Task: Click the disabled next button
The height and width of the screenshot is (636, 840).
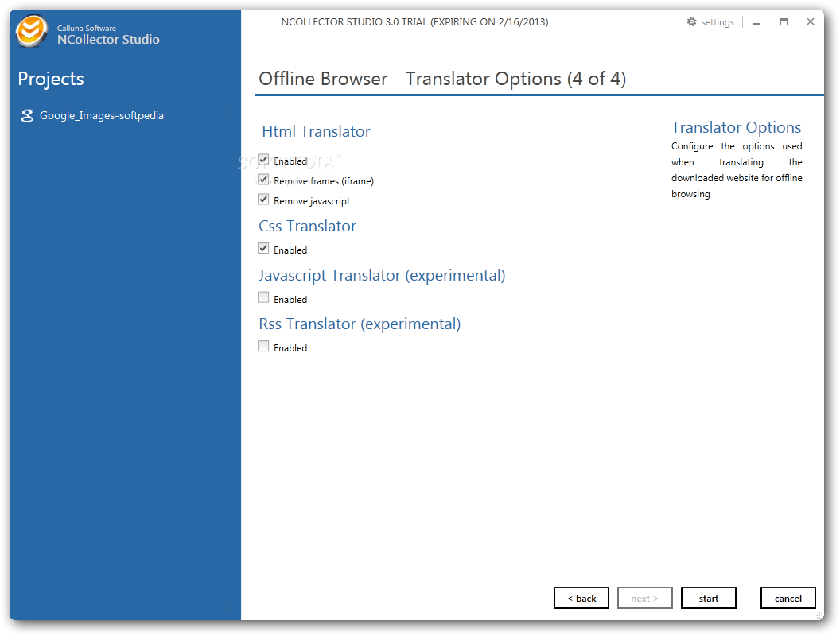Action: (x=644, y=598)
